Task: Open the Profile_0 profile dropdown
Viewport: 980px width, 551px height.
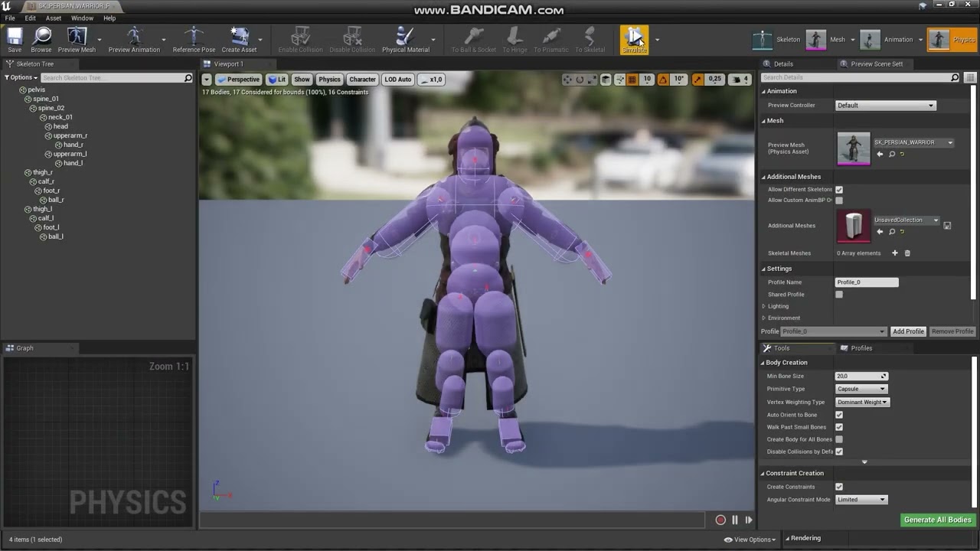Action: pos(834,331)
